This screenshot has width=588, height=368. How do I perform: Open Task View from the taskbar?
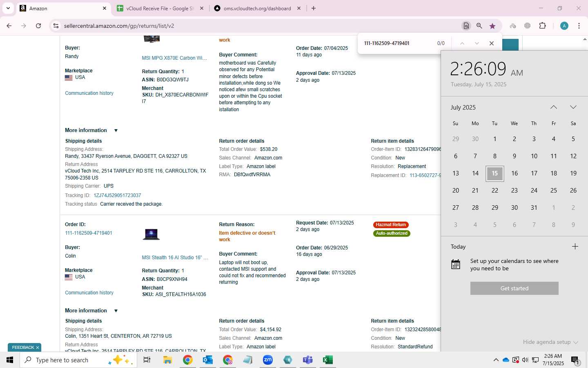click(147, 360)
